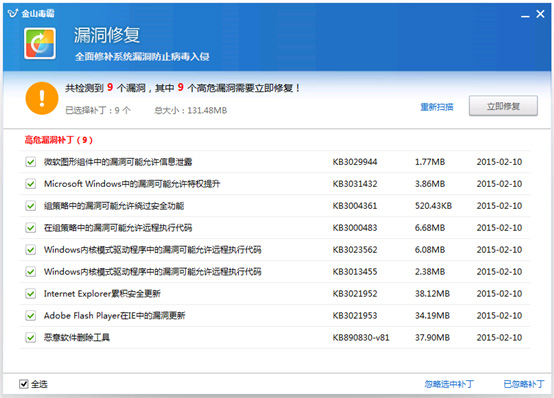Click the orange exclamation warning icon

(x=42, y=98)
